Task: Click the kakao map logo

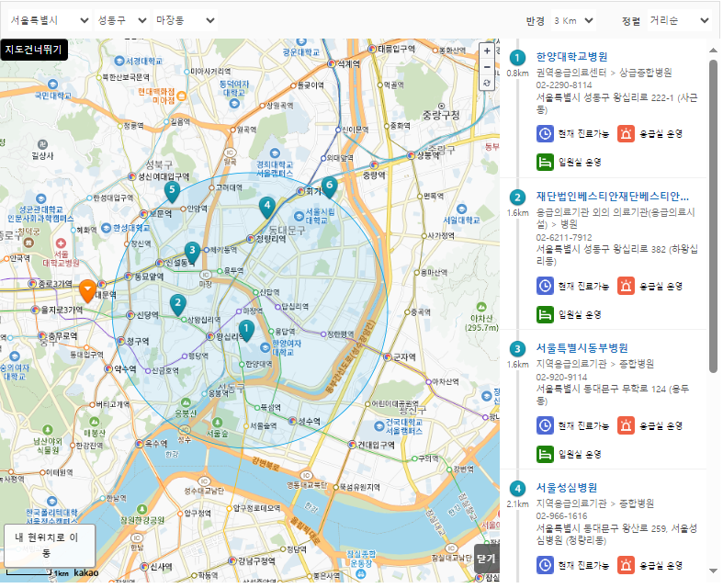Action: tap(86, 572)
